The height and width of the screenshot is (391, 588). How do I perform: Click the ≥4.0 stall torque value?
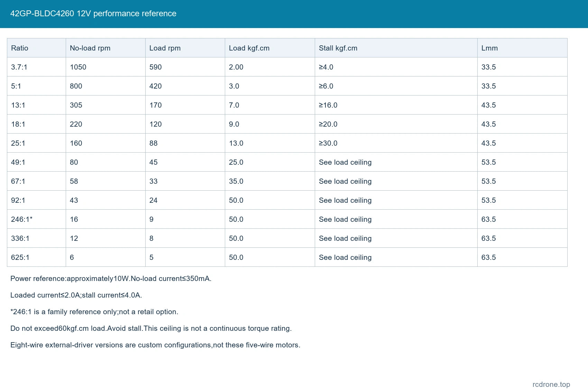(x=326, y=67)
